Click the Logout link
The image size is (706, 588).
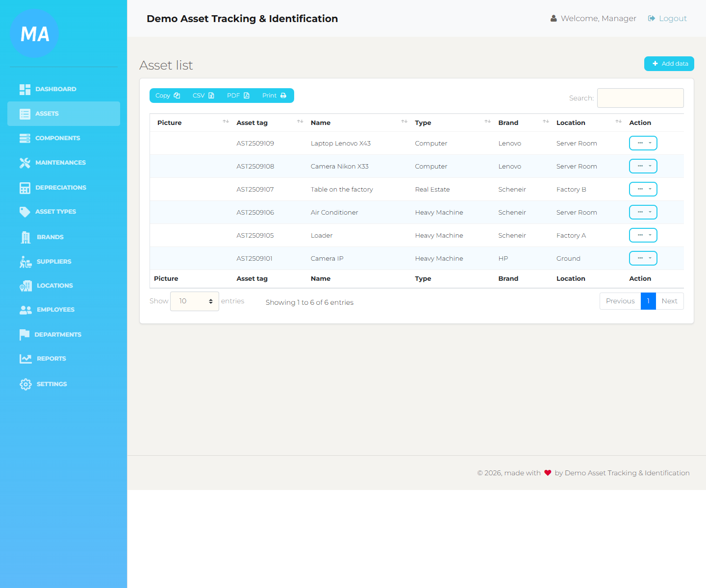tap(667, 19)
